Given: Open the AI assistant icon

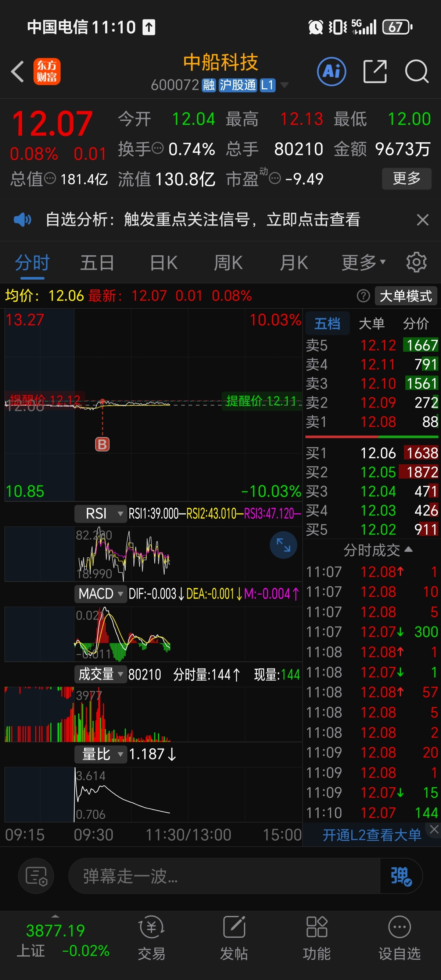Looking at the screenshot, I should (331, 71).
